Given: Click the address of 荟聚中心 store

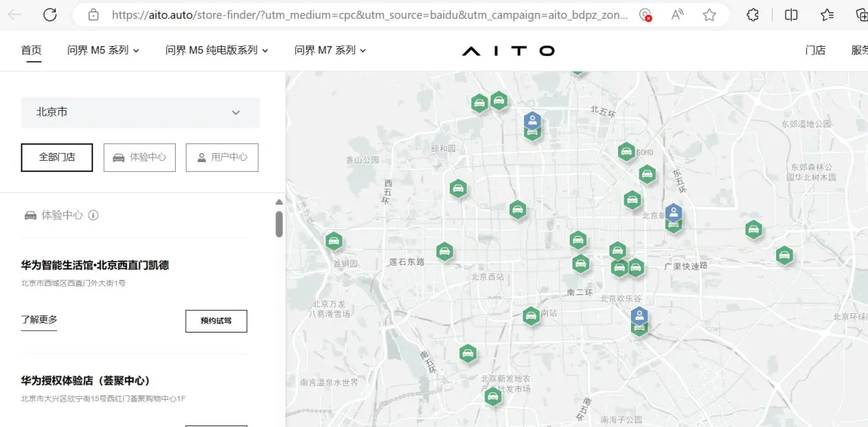Looking at the screenshot, I should [103, 398].
